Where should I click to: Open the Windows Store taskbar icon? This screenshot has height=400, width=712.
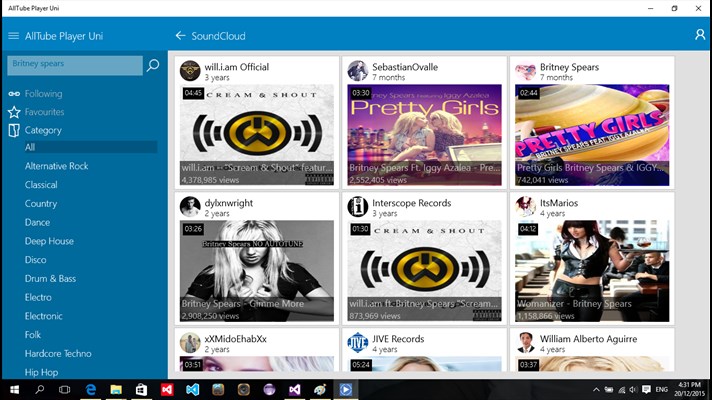(x=141, y=390)
